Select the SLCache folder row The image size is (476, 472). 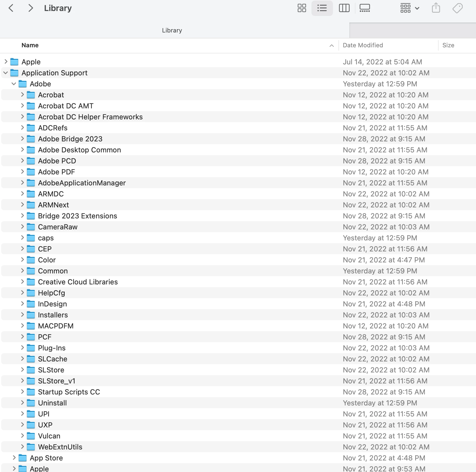239,359
